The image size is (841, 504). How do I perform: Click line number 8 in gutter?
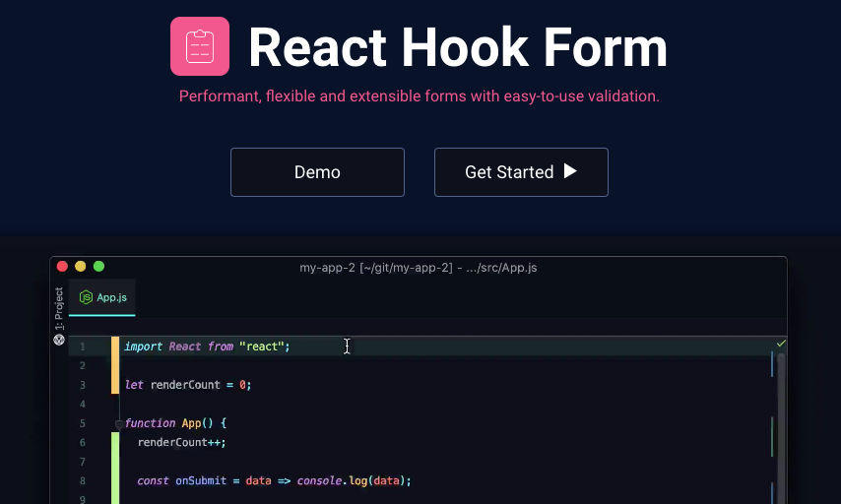click(83, 481)
